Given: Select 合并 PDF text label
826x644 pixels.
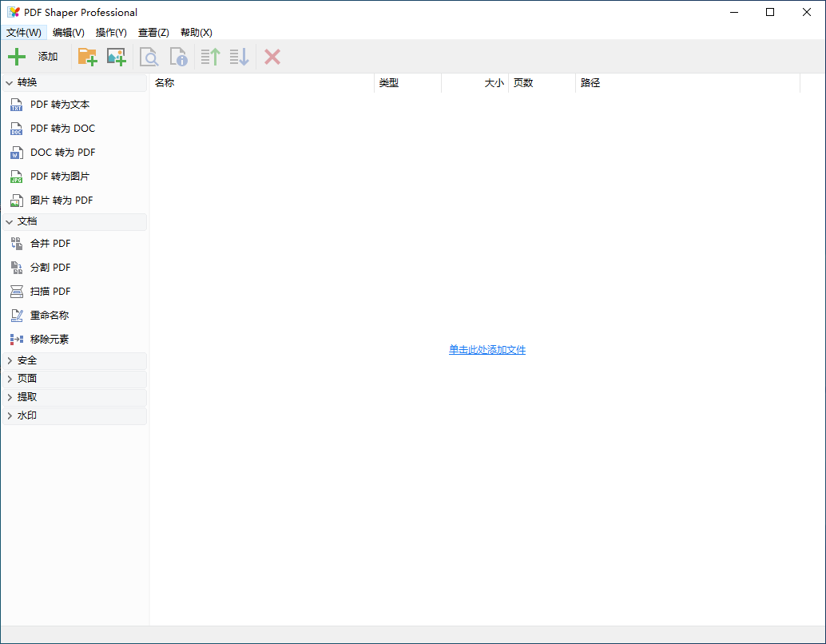Looking at the screenshot, I should click(50, 244).
